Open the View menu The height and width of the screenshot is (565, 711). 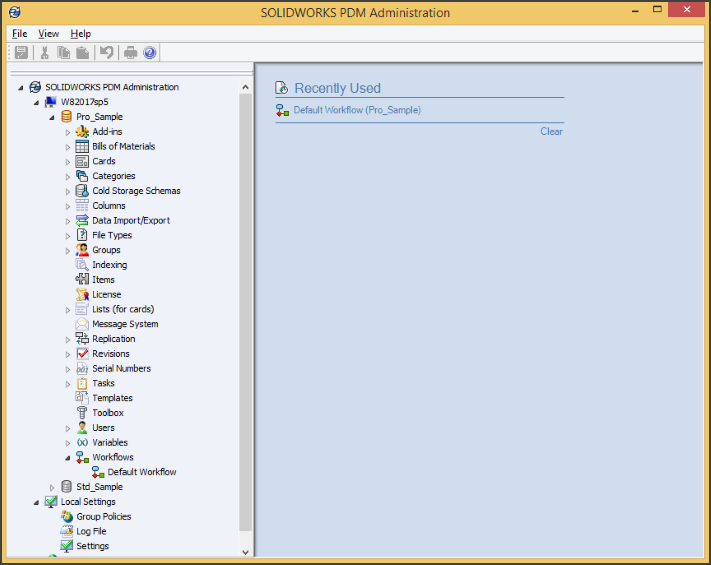(49, 34)
